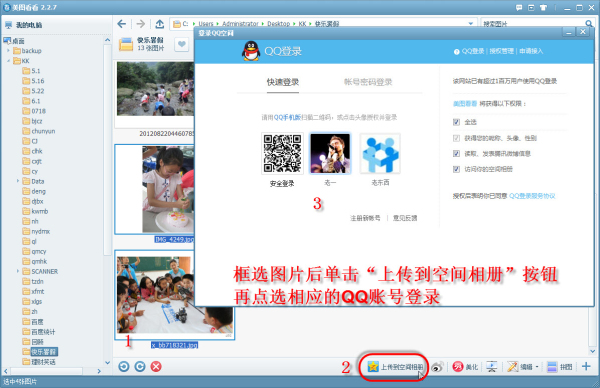Go up one folder level
Viewport: 600px width, 388px height.
coord(160,24)
